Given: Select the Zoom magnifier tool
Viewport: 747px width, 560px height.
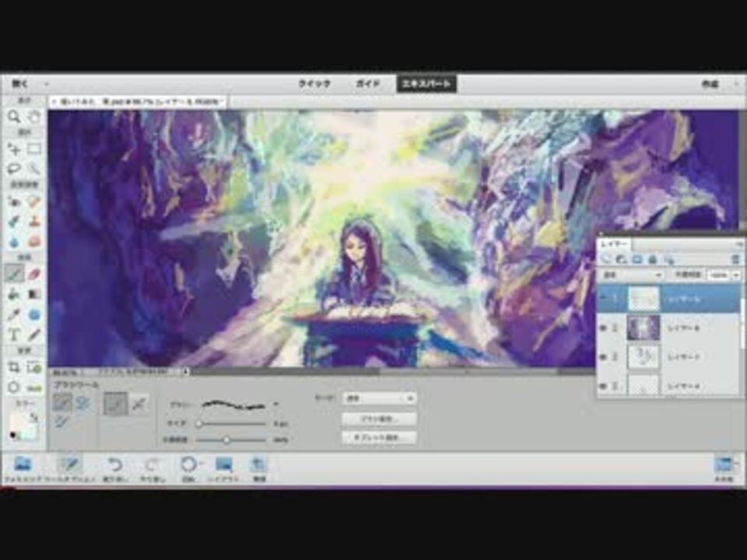Looking at the screenshot, I should point(14,116).
